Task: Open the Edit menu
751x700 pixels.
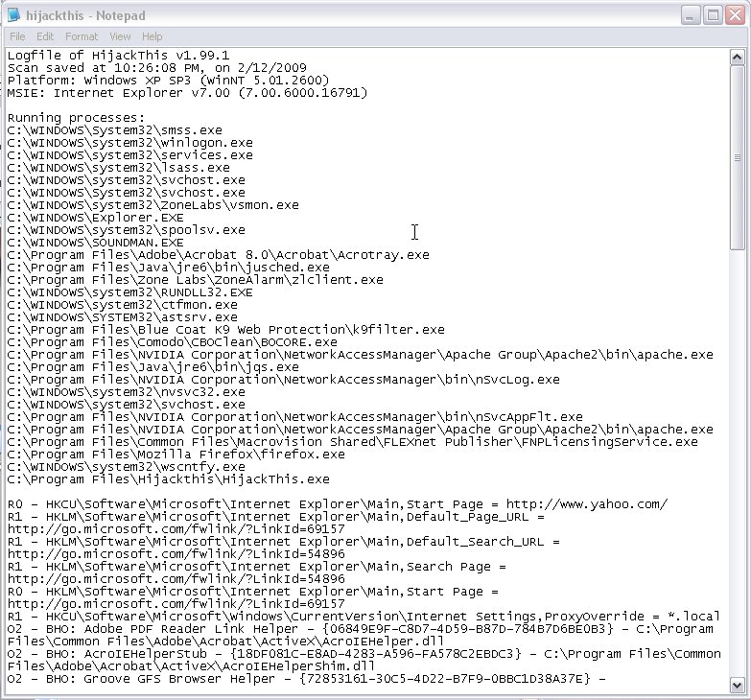Action: coord(45,36)
